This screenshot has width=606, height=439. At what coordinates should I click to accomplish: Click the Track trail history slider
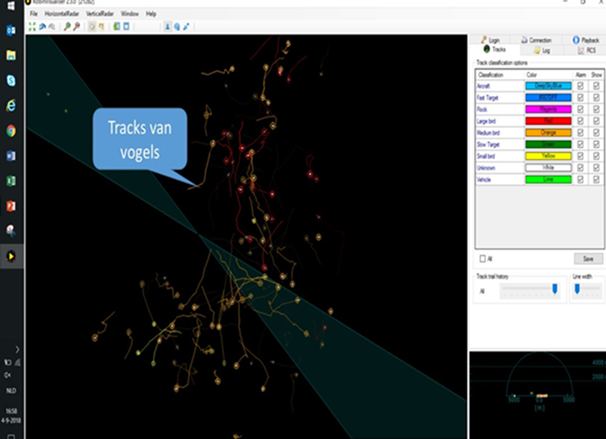pyautogui.click(x=528, y=290)
